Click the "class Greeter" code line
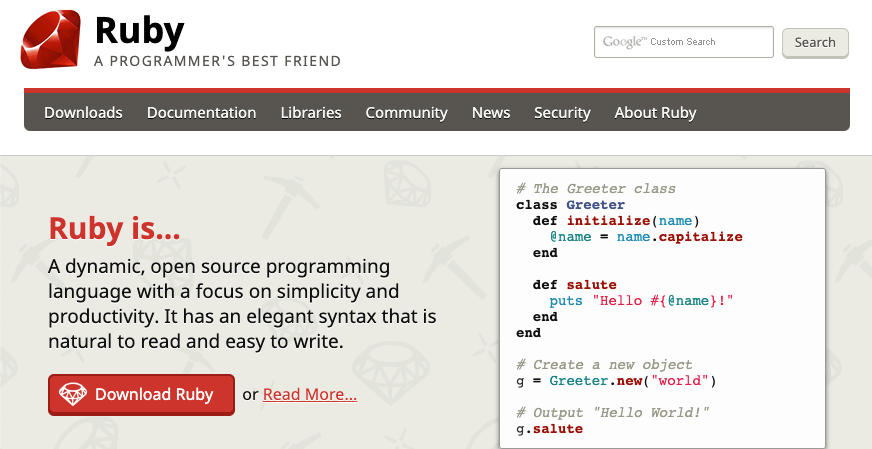872x449 pixels. [571, 205]
